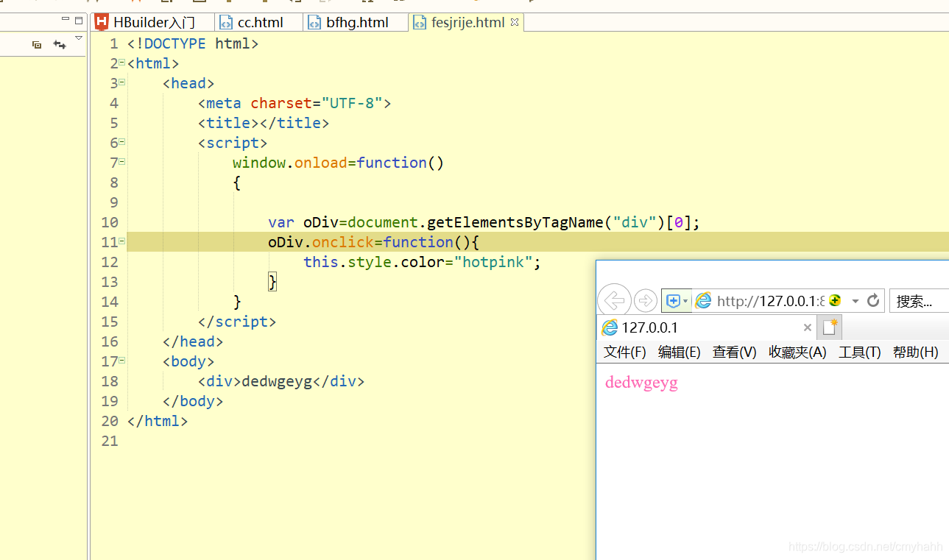Click the window.onload=function() code
Image resolution: width=949 pixels, height=560 pixels.
339,163
